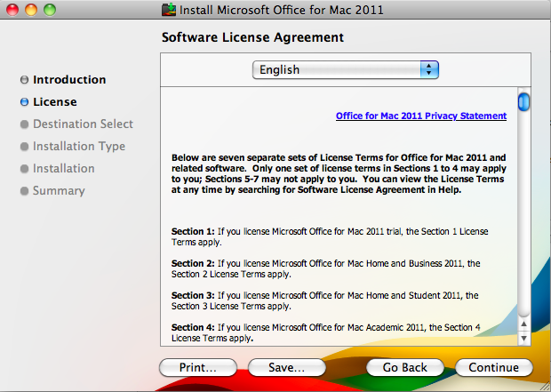Click the yellow minimize window button
This screenshot has width=551, height=392.
(x=31, y=10)
